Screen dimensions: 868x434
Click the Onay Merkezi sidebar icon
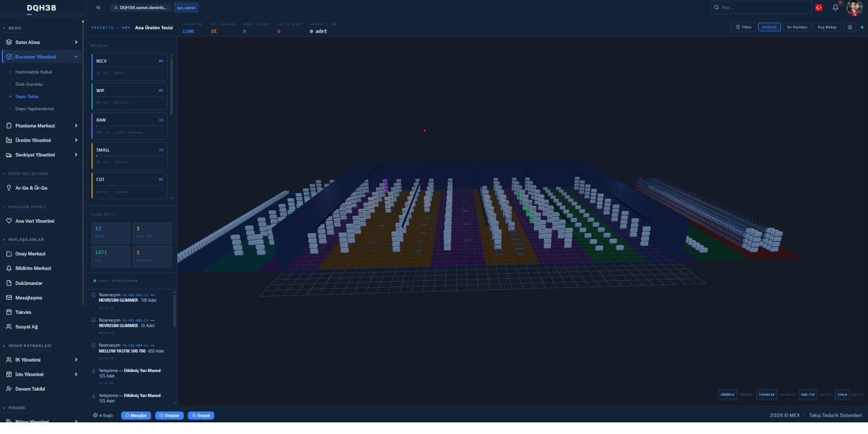[9, 254]
